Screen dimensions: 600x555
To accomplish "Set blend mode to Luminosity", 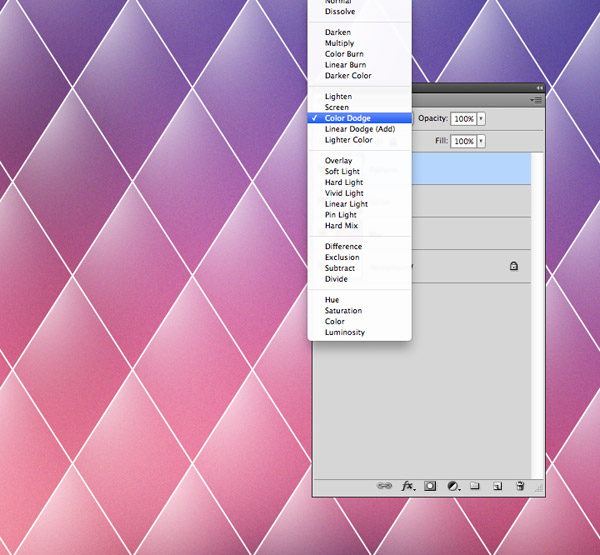I will [x=345, y=332].
